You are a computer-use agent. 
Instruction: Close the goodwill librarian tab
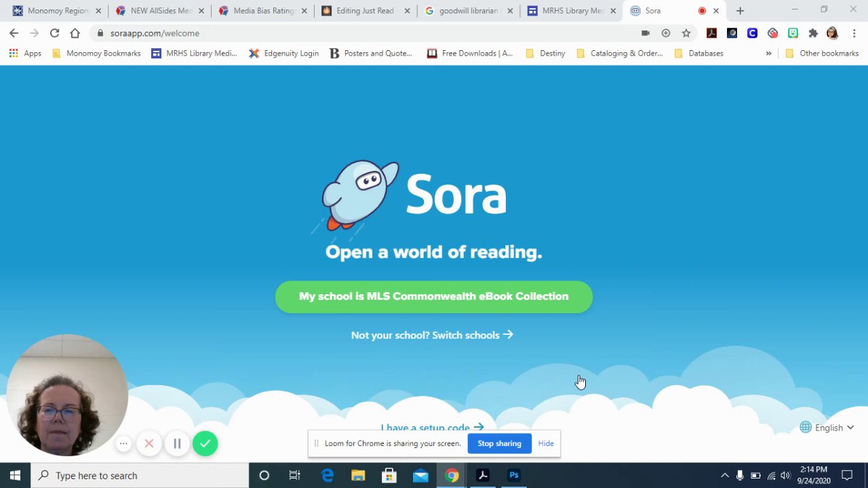pyautogui.click(x=510, y=11)
